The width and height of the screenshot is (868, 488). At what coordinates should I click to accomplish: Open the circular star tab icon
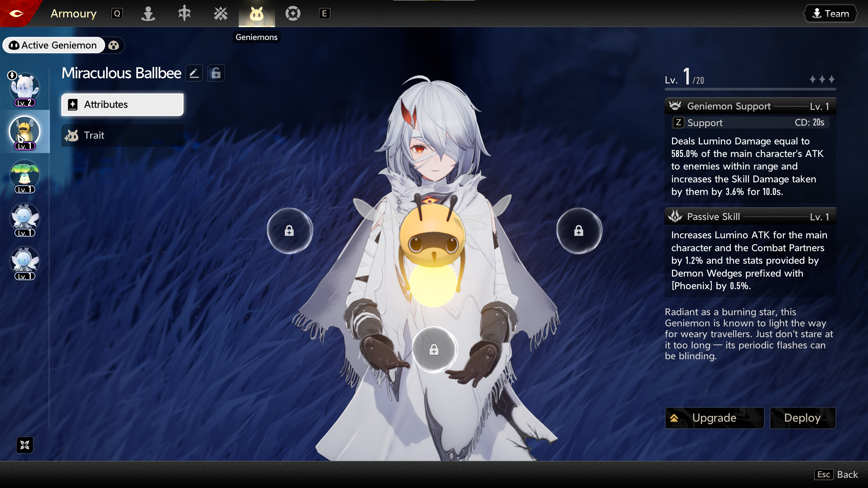coord(293,14)
